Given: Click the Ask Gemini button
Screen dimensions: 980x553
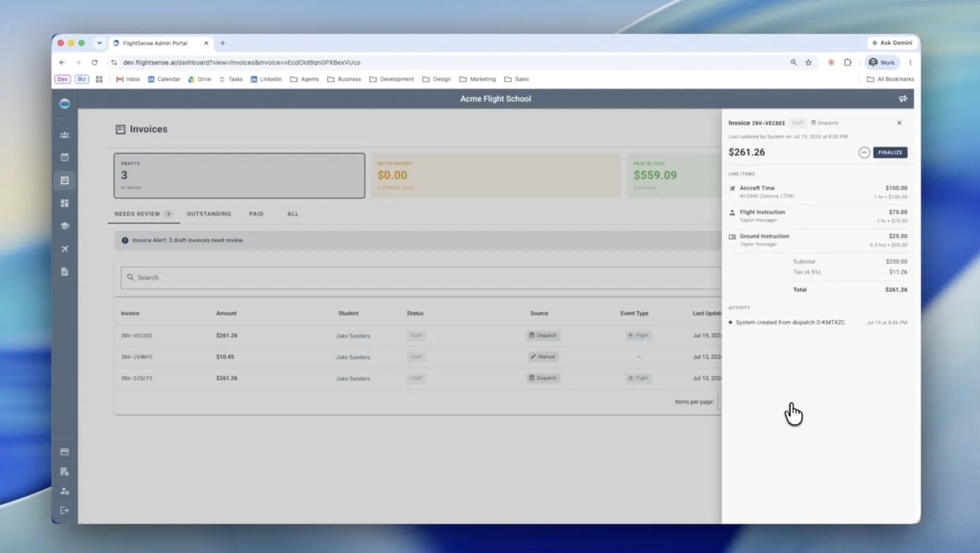Looking at the screenshot, I should [892, 43].
